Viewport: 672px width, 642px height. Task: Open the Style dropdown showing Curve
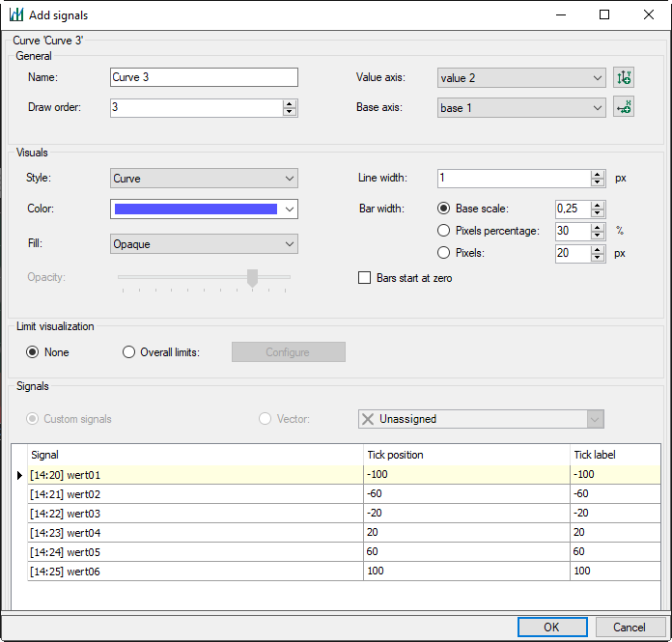(x=204, y=179)
